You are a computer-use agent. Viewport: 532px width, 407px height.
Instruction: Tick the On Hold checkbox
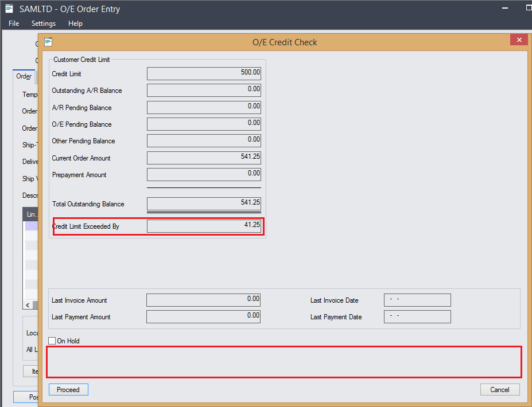pyautogui.click(x=52, y=341)
